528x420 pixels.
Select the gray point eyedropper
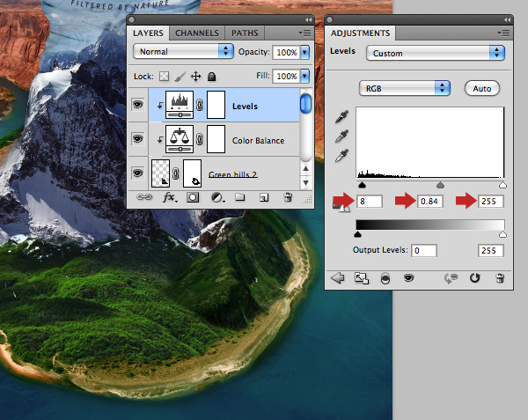point(341,136)
